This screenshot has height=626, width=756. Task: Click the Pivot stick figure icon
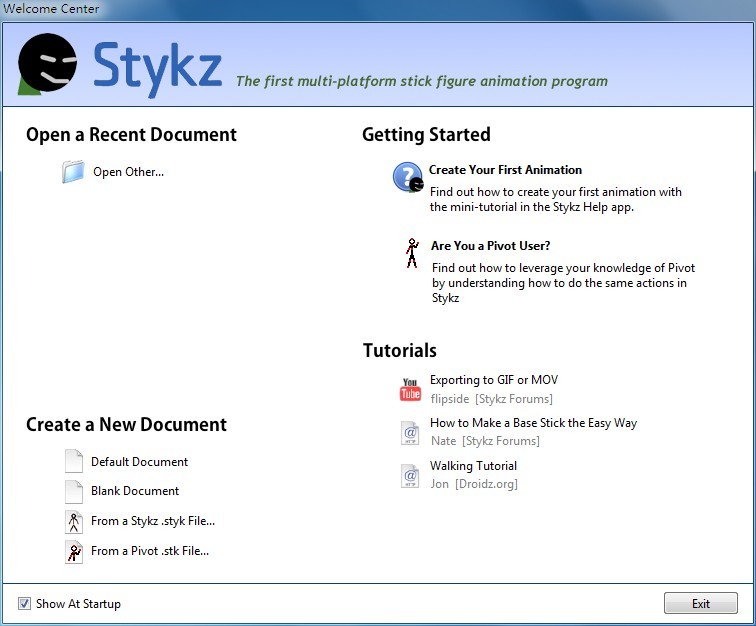411,252
